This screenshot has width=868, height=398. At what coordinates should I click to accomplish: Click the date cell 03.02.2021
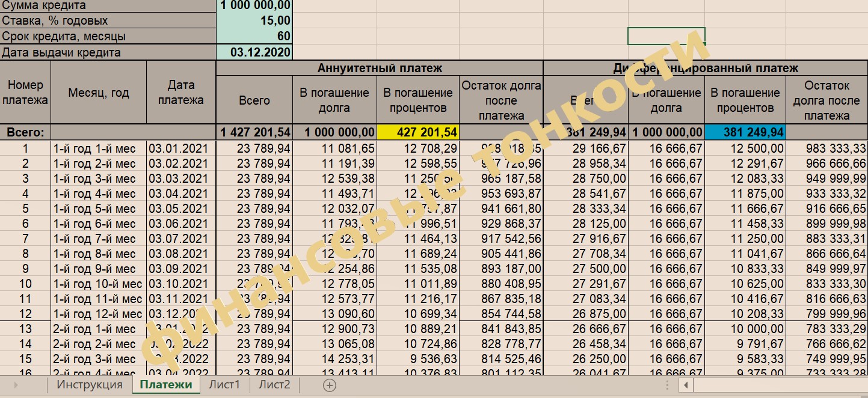181,164
